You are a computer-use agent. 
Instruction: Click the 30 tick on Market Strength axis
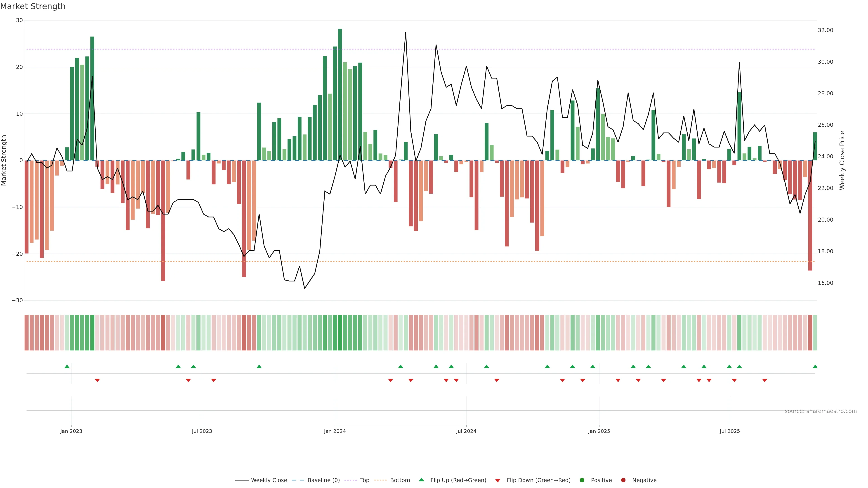click(x=19, y=20)
